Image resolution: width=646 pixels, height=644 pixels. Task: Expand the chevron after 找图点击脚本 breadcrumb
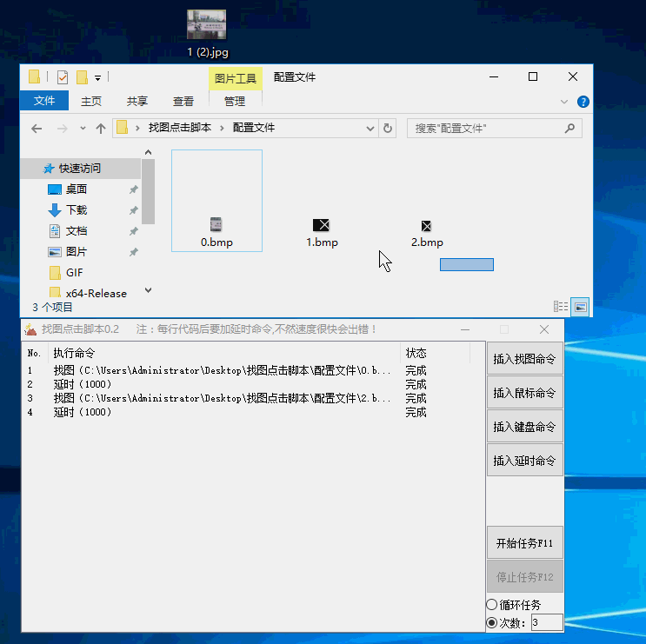[x=222, y=128]
